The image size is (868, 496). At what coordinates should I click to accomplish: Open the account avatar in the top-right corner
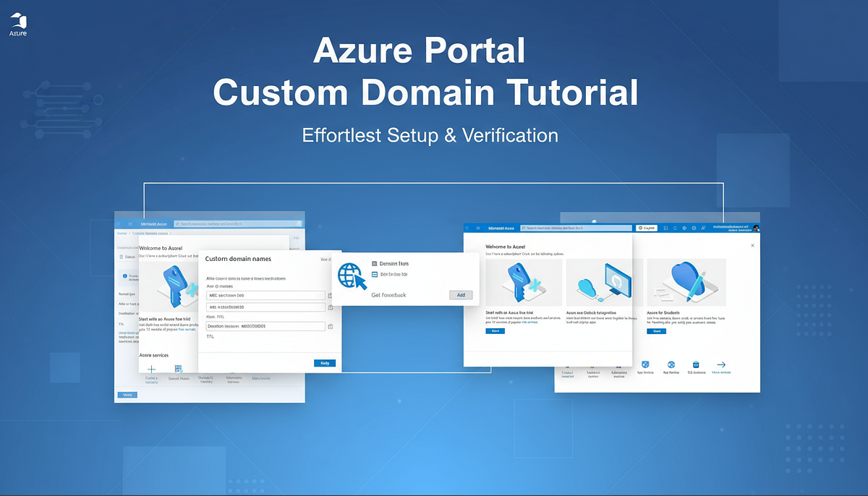[755, 226]
